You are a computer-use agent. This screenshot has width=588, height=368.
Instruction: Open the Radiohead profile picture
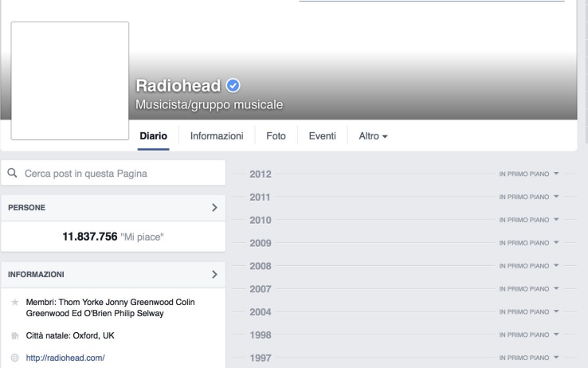pyautogui.click(x=70, y=80)
